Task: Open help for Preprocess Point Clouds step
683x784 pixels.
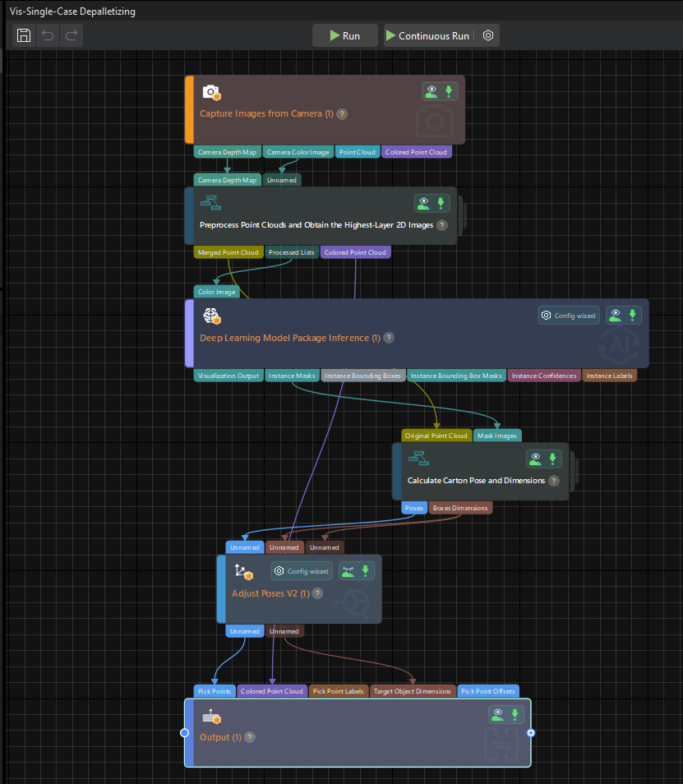Action: [442, 225]
